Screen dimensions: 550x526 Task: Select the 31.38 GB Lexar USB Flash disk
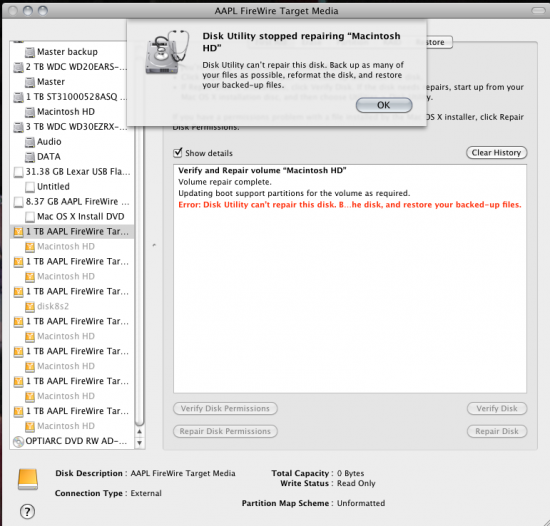[x=72, y=171]
